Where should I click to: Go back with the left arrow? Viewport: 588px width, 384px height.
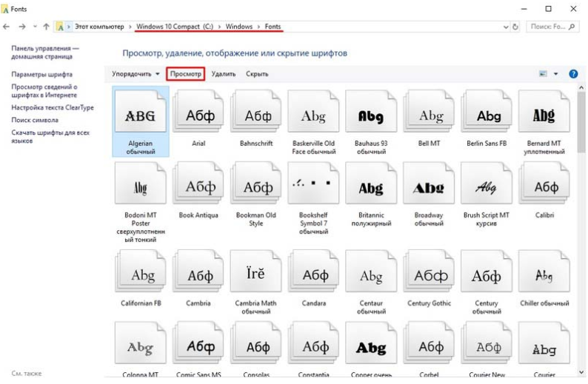coord(7,27)
